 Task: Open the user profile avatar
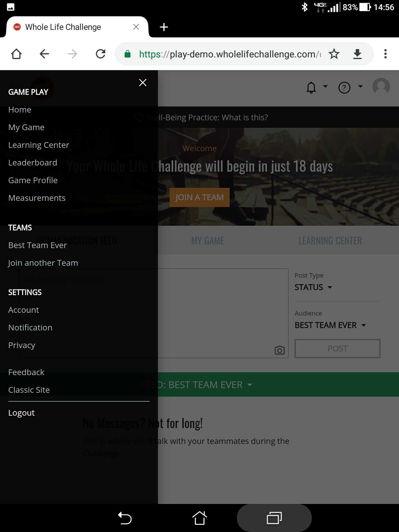[x=381, y=87]
